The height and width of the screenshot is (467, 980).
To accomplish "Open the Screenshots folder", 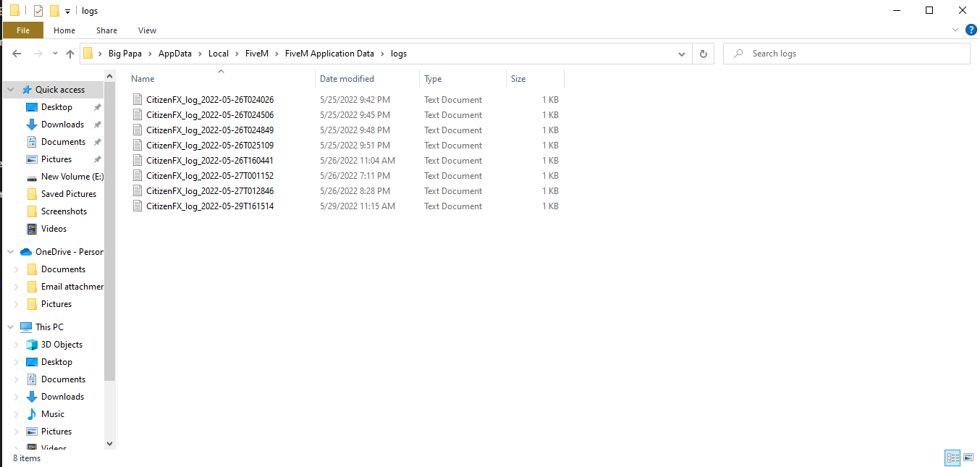I will click(64, 211).
